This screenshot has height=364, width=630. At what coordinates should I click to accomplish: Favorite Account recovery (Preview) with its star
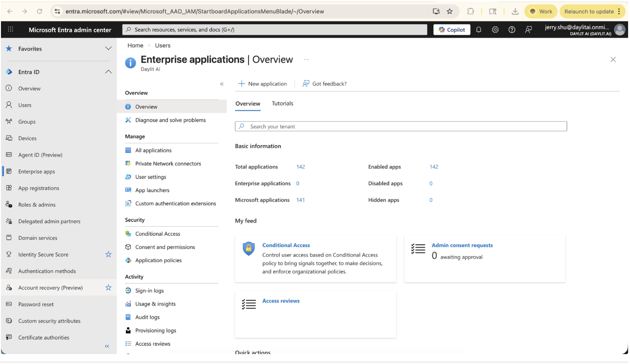click(x=108, y=288)
